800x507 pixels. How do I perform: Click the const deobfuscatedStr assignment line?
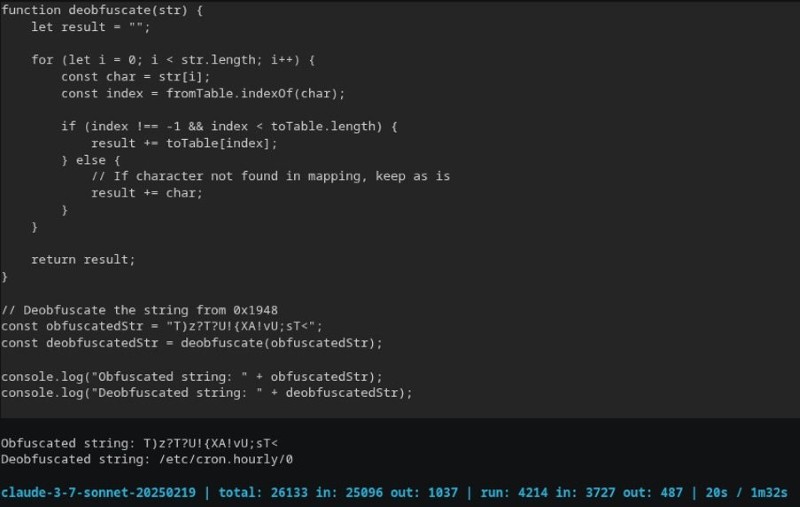192,343
